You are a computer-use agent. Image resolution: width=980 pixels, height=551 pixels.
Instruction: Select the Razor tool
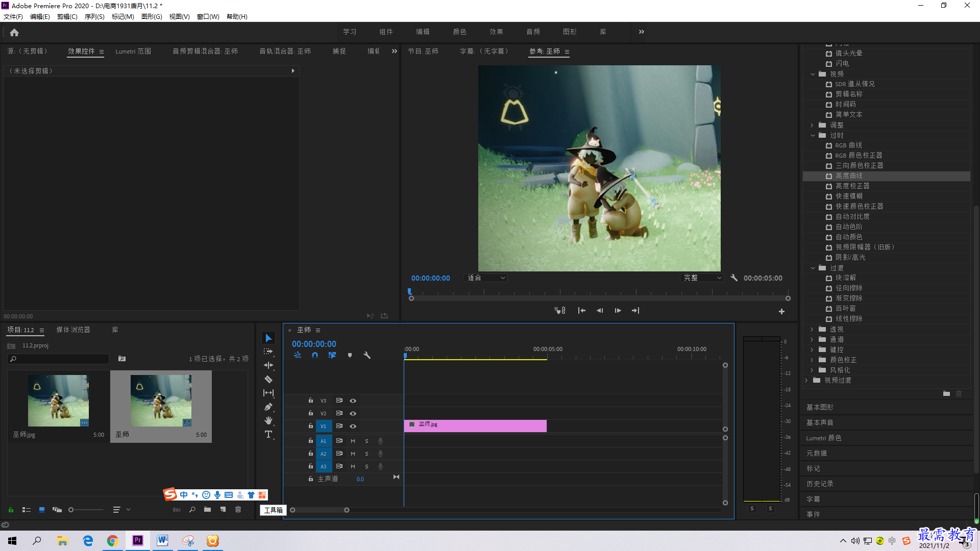(268, 379)
